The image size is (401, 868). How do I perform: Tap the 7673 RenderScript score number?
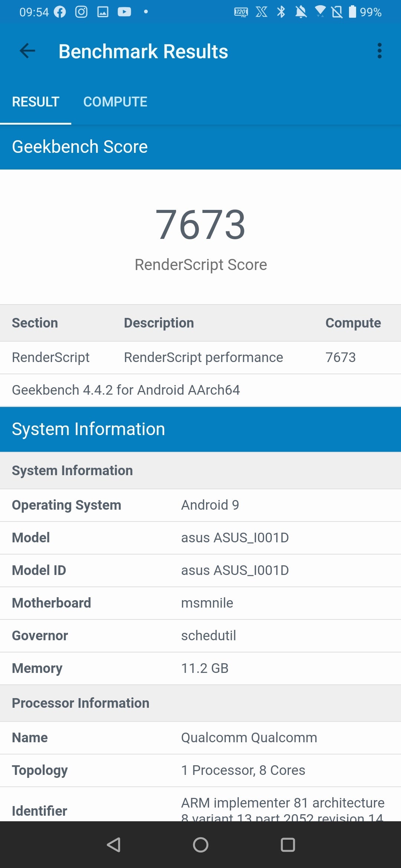pyautogui.click(x=200, y=224)
